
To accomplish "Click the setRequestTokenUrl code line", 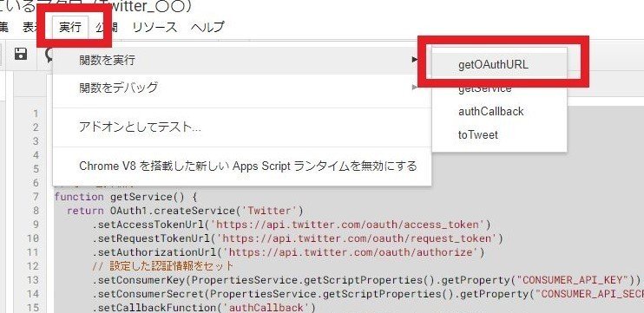I will (x=298, y=238).
